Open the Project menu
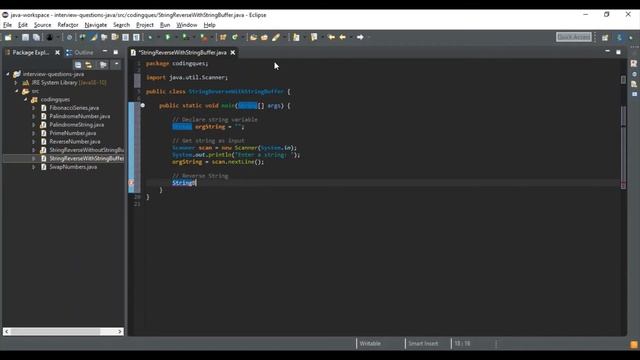640x360 pixels. coord(145,25)
